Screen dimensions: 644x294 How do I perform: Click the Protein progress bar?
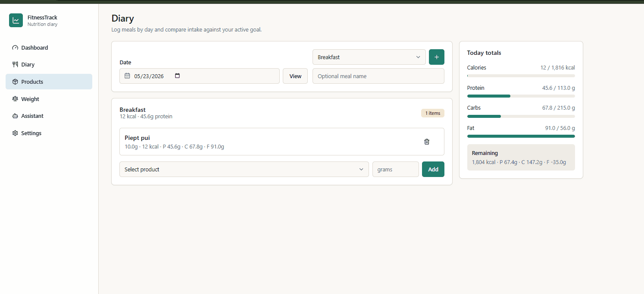pyautogui.click(x=521, y=96)
